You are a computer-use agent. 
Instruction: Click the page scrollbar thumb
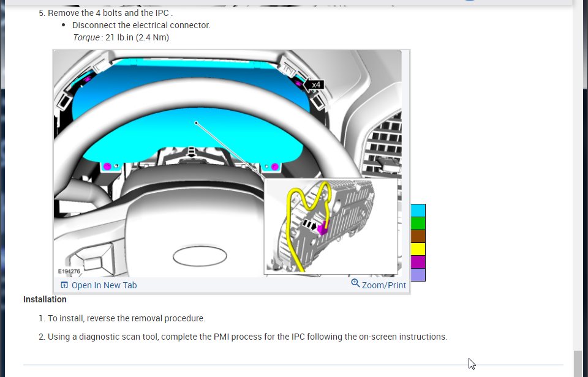point(578,364)
